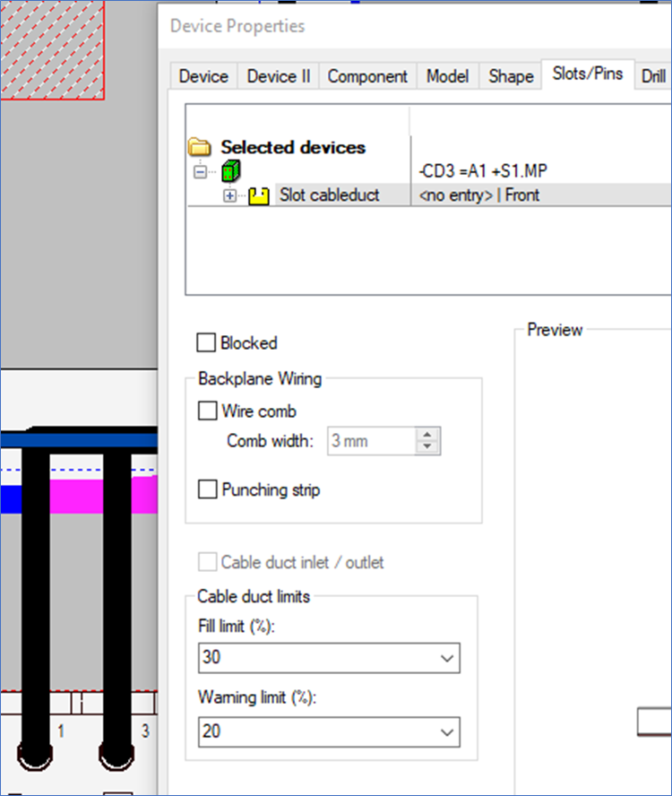The width and height of the screenshot is (672, 796).
Task: Enable the Blocked checkbox
Action: 206,342
